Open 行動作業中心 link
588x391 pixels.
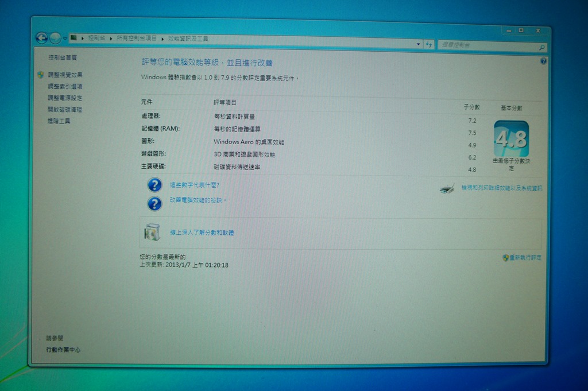(63, 350)
